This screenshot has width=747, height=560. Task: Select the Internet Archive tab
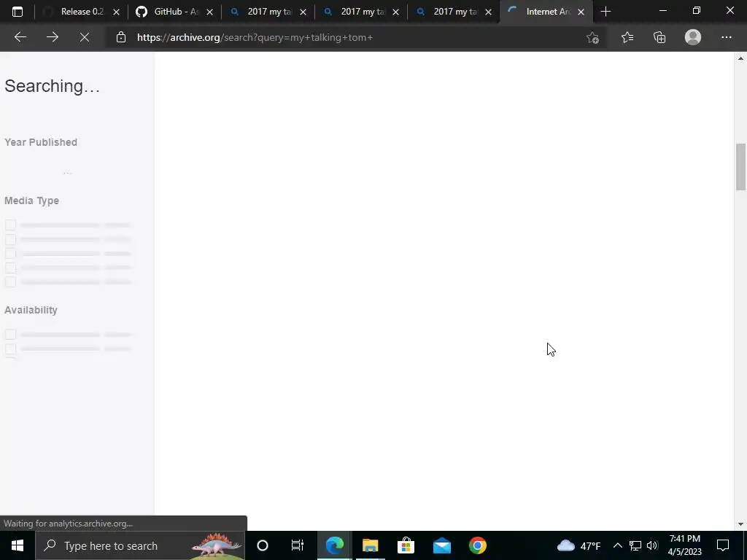[x=546, y=12]
